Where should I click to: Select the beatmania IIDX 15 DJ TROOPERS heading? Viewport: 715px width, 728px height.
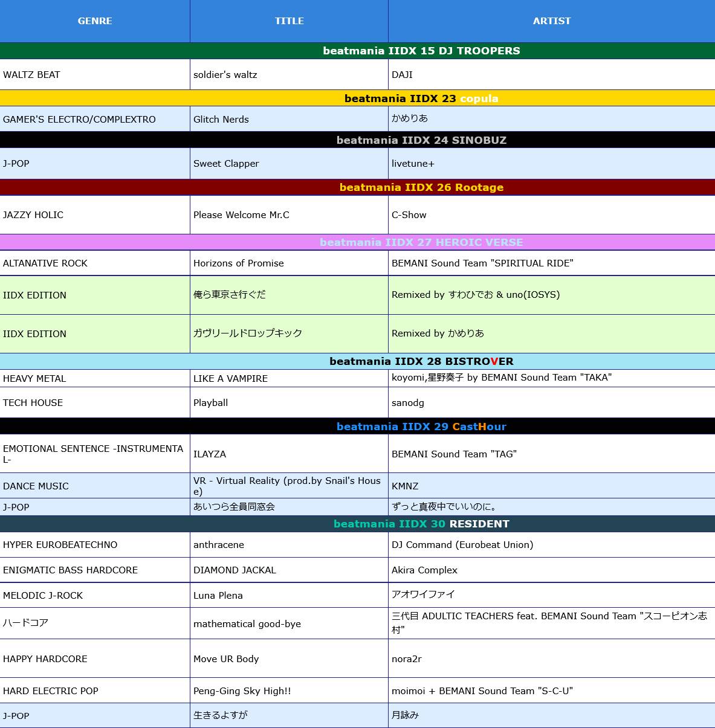pos(421,51)
